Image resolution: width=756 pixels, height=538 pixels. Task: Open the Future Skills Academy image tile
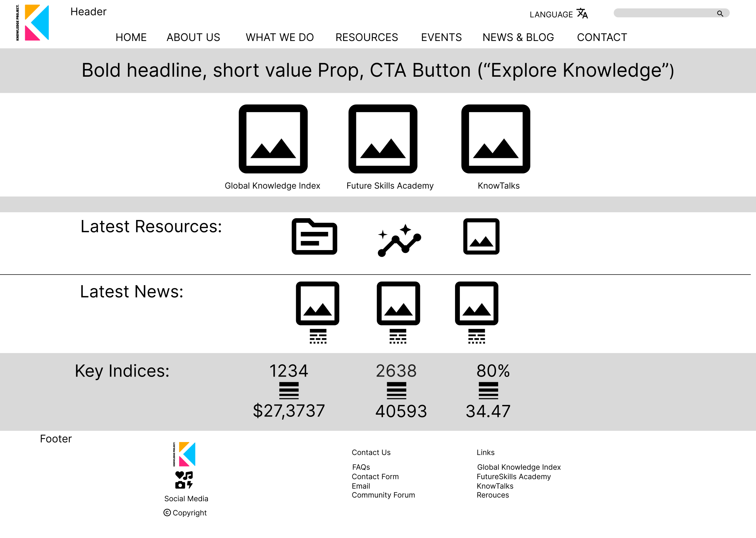point(383,139)
